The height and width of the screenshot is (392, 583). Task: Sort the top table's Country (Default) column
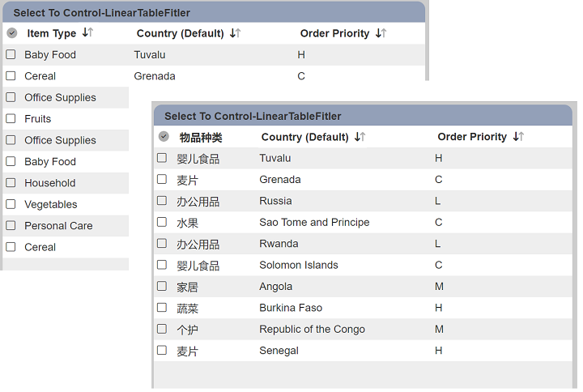235,33
